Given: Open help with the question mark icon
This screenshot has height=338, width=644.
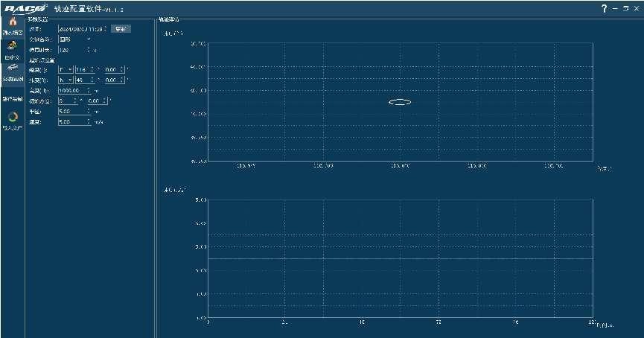Looking at the screenshot, I should point(604,9).
